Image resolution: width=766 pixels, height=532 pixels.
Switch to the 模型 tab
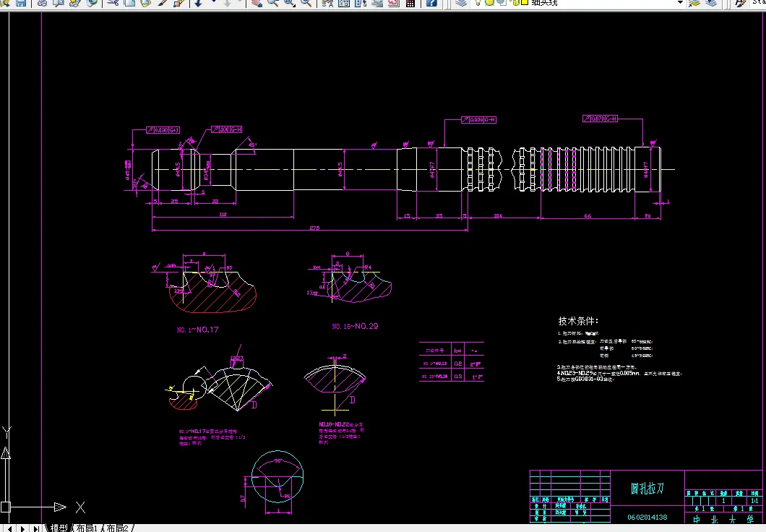click(x=59, y=528)
